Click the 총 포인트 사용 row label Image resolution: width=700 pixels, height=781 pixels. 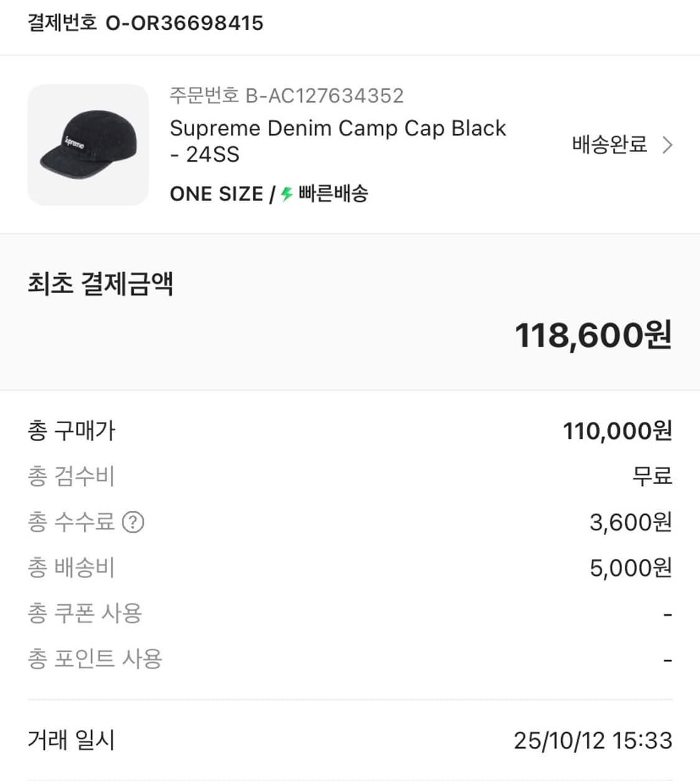click(x=95, y=659)
